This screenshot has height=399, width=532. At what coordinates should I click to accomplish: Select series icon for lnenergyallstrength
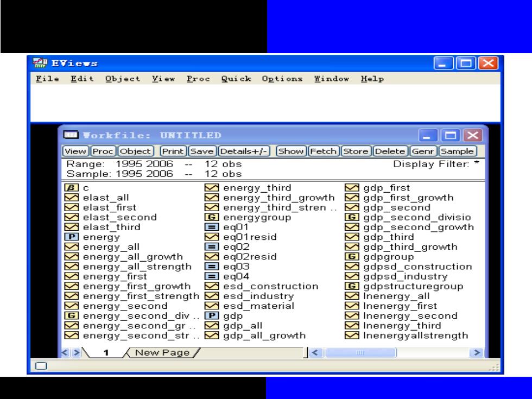point(352,335)
